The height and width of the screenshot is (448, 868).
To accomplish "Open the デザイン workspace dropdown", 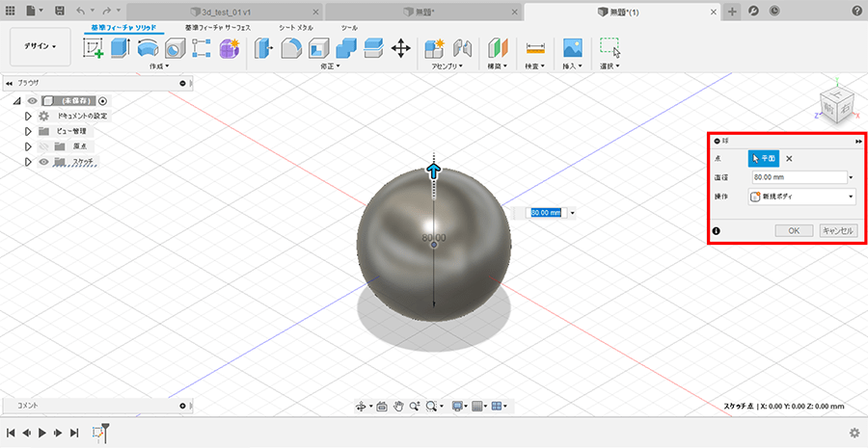I will pyautogui.click(x=40, y=46).
